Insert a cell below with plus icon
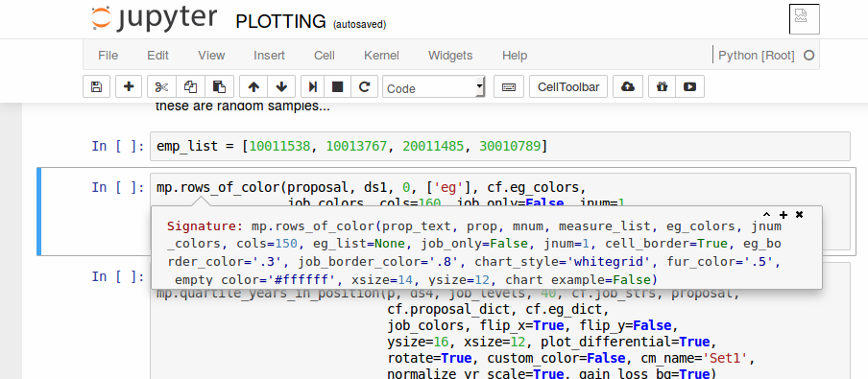 click(129, 87)
